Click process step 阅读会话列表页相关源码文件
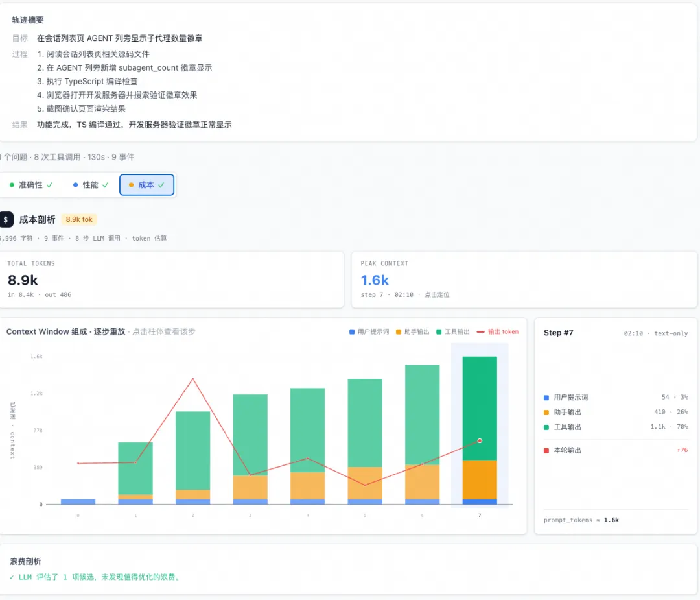 [93, 54]
